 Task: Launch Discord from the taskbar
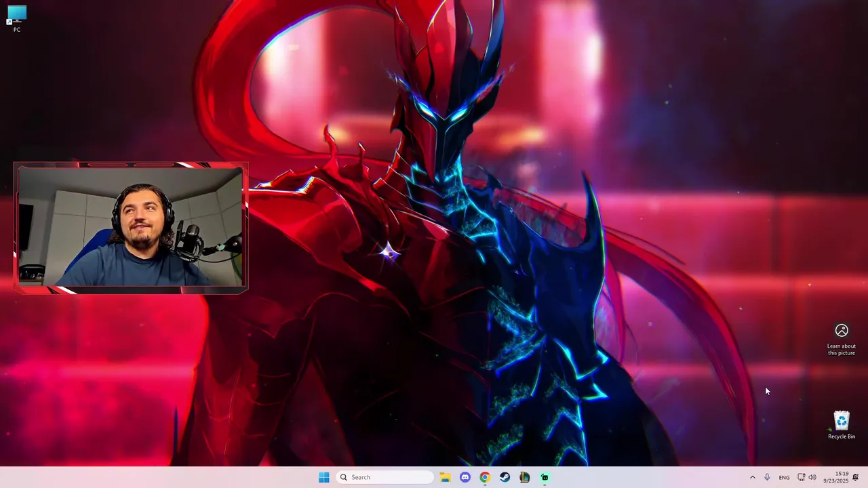point(465,477)
